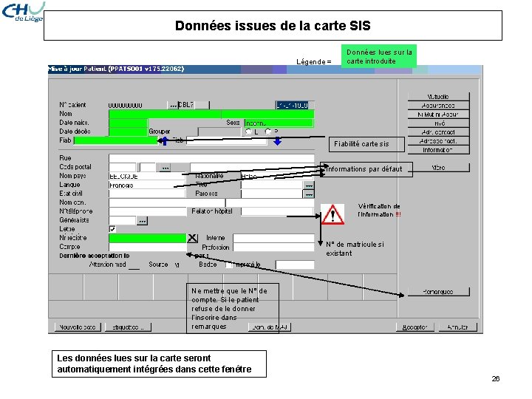The image size is (532, 399).
Task: Toggle the Badge checkbox
Action: pyautogui.click(x=229, y=265)
